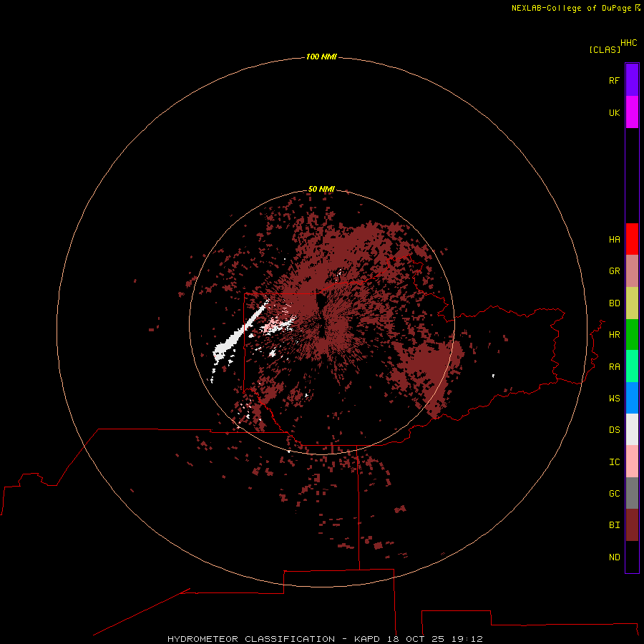Click the [CLAS] units label

(x=604, y=49)
